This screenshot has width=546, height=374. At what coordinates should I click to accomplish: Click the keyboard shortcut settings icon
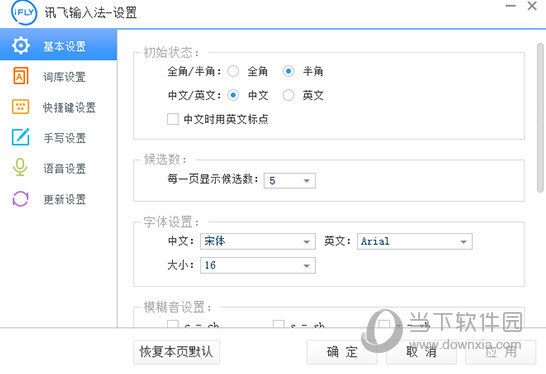coord(21,107)
